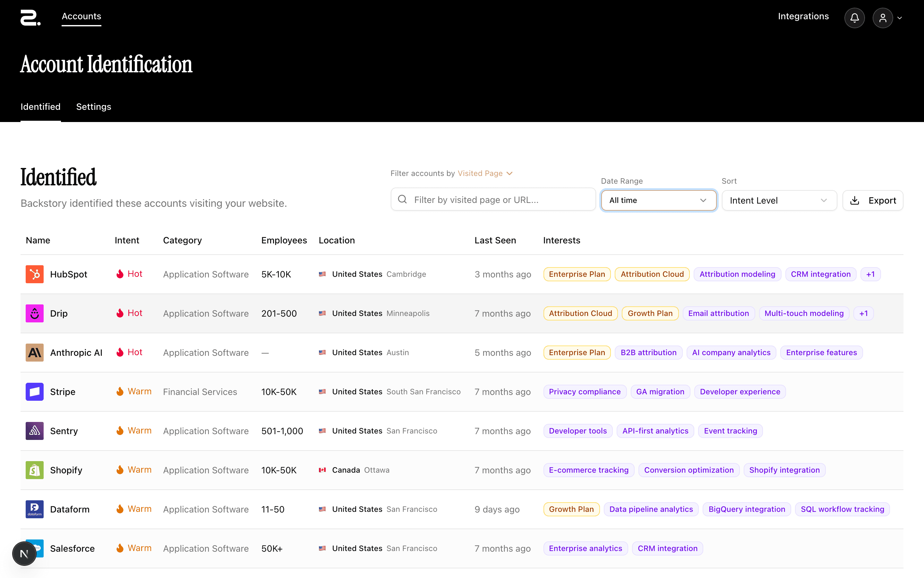The image size is (924, 578).
Task: Open the user profile avatar menu
Action: point(882,18)
